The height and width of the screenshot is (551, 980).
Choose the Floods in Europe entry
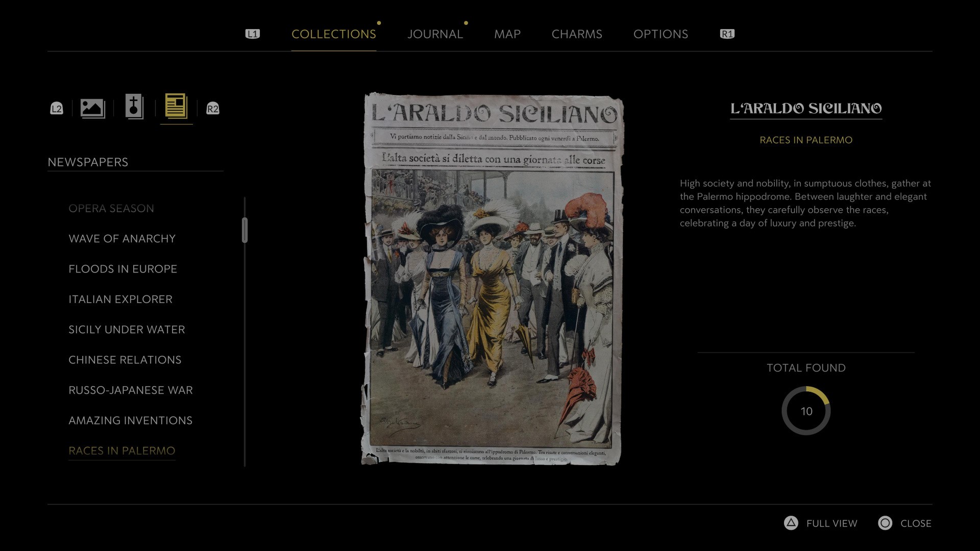tap(122, 269)
